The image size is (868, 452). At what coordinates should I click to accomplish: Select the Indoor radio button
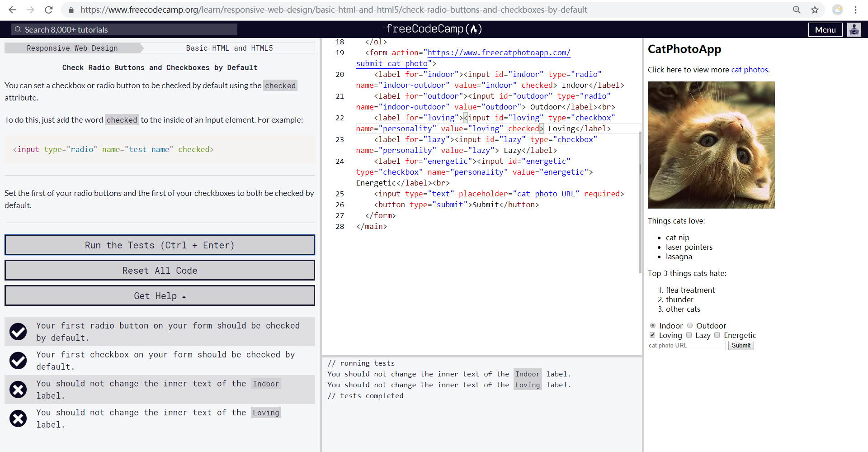click(x=653, y=325)
